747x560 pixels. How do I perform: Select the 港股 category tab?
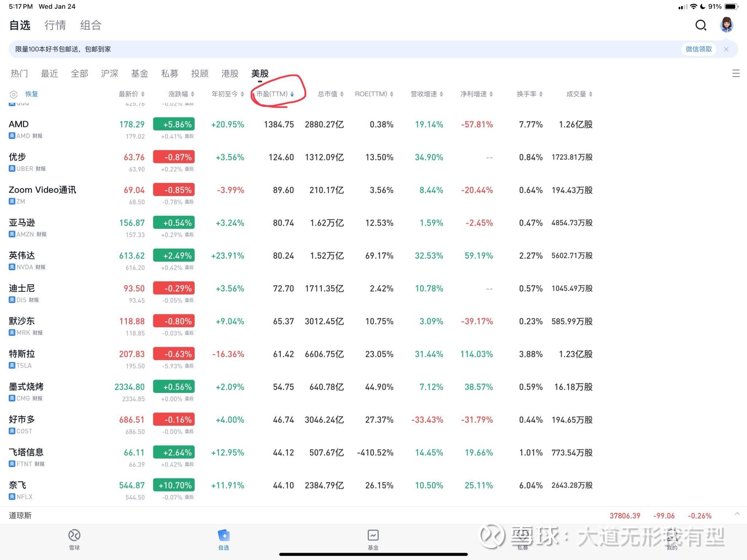tap(230, 74)
